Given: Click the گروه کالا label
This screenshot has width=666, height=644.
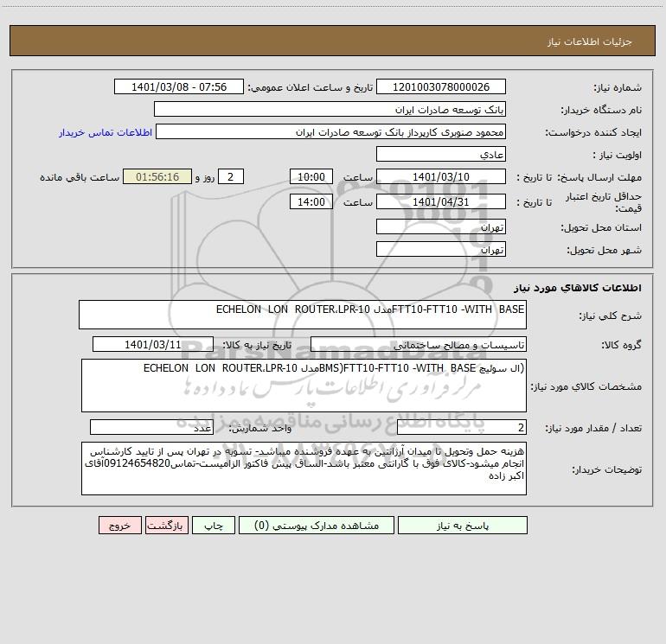Looking at the screenshot, I should point(622,345).
